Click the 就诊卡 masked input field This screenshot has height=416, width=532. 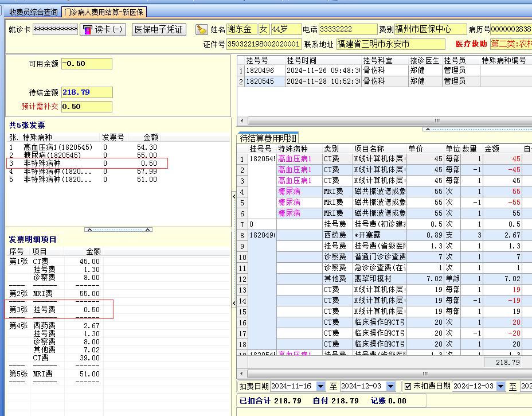point(55,29)
